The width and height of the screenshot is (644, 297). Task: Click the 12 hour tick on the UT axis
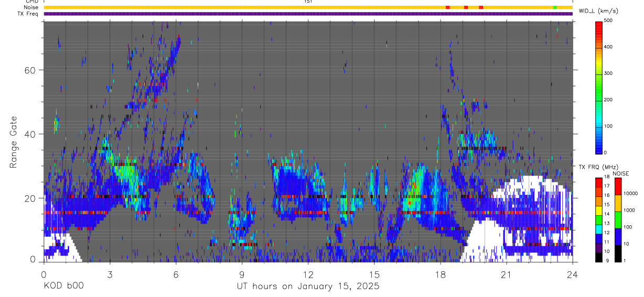308,274
